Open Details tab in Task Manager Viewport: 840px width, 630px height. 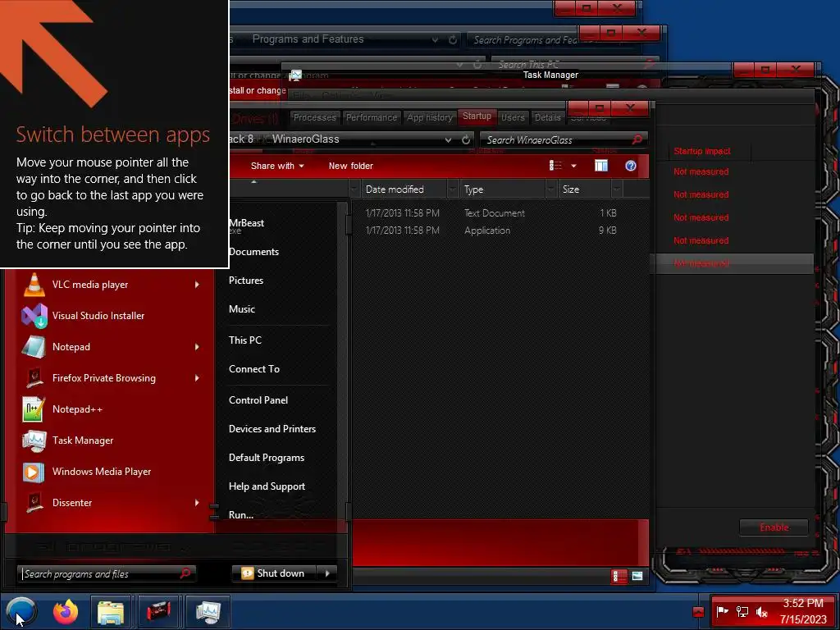tap(547, 117)
